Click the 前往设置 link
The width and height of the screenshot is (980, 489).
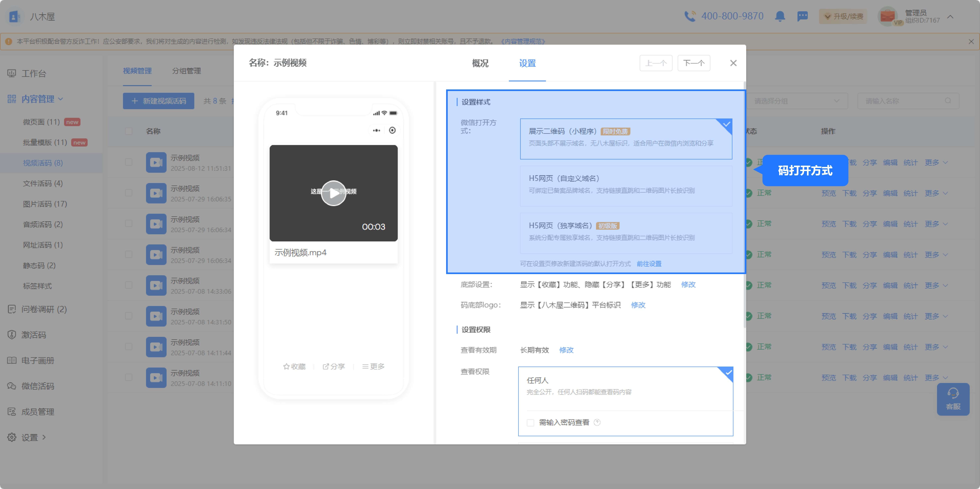pyautogui.click(x=649, y=264)
